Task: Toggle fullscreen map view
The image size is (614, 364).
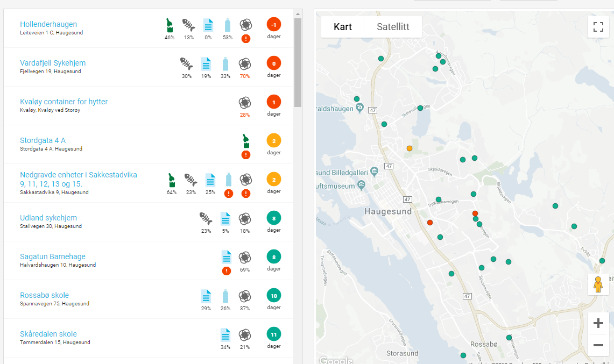Action: click(x=598, y=27)
